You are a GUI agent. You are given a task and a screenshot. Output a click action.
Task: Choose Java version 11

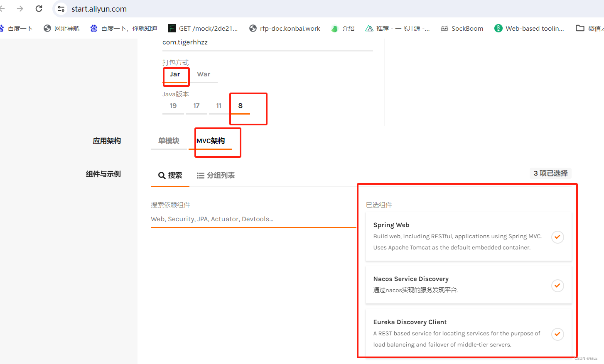pos(219,106)
